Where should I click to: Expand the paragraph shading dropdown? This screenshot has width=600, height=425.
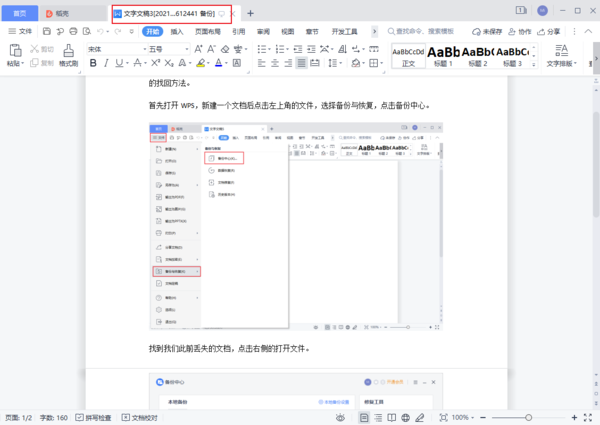click(x=363, y=64)
